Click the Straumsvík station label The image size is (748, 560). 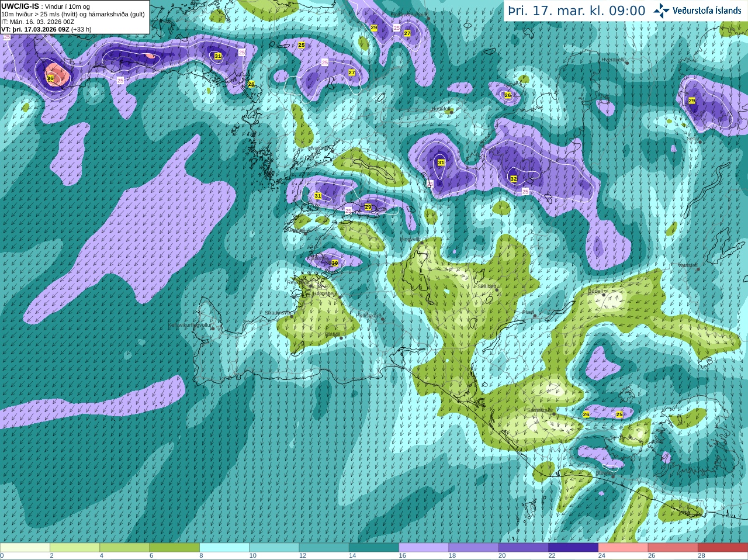278,313
